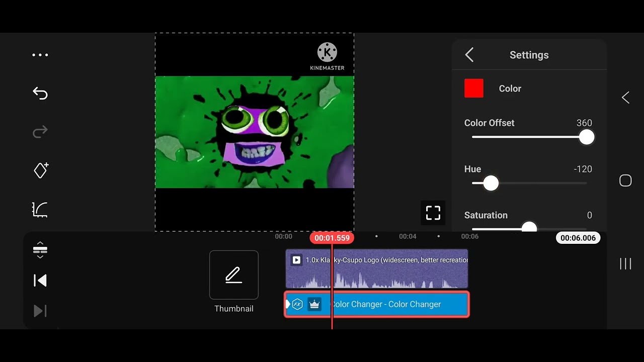The image size is (644, 362).
Task: Toggle fullscreen preview
Action: (x=433, y=213)
